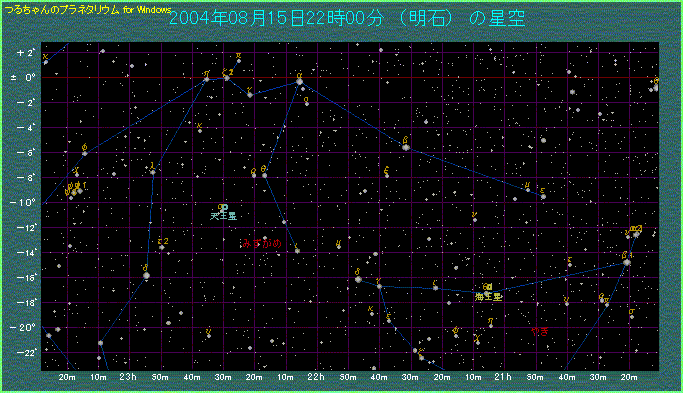Select the η star joined to ζ2
Screen dimensions: 683x393
206,79
